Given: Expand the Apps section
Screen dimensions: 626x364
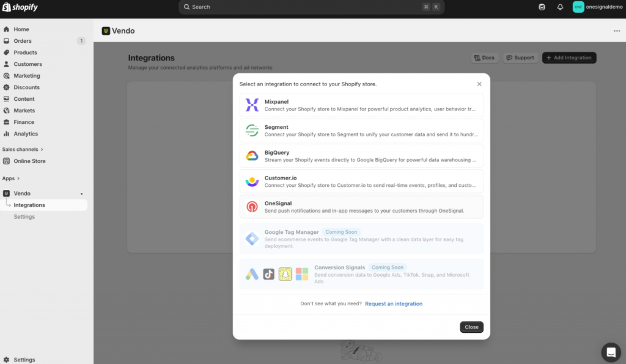Looking at the screenshot, I should (11, 178).
